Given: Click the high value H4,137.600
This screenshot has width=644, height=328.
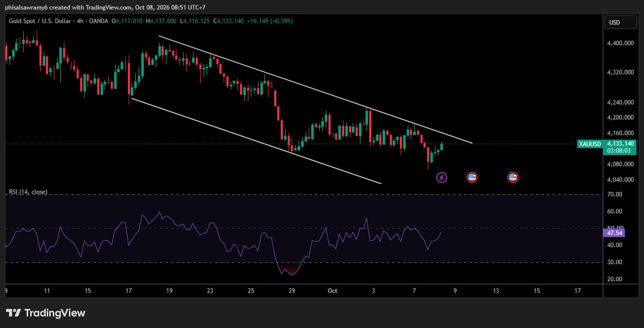Looking at the screenshot, I should [x=161, y=21].
